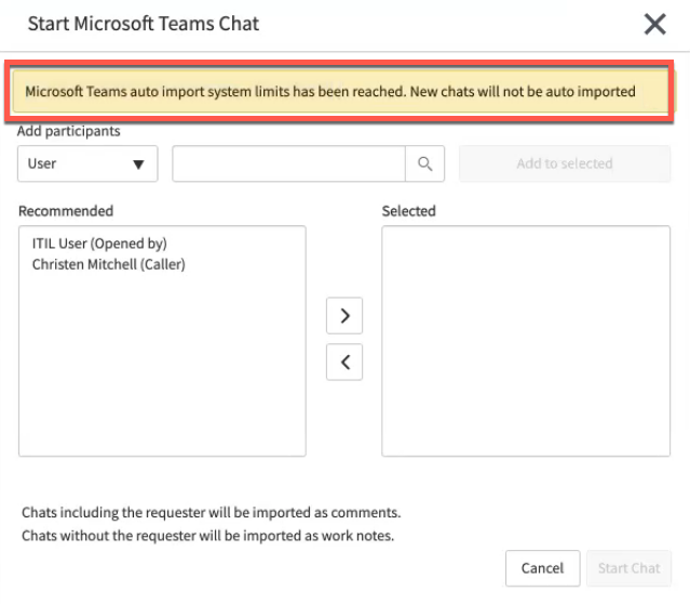Click the Selected list heading
Screen dimensions: 690x604
pyautogui.click(x=409, y=211)
